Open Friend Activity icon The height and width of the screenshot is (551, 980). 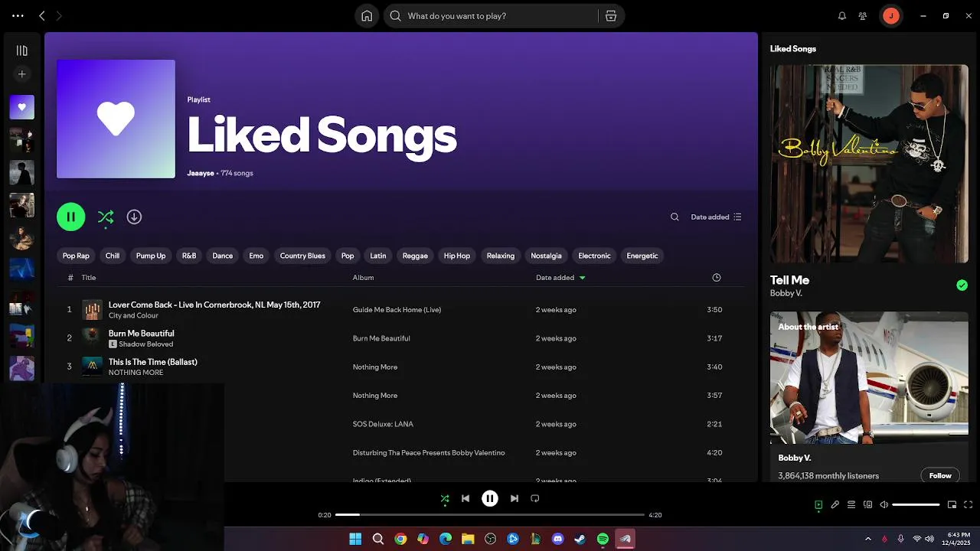[863, 15]
